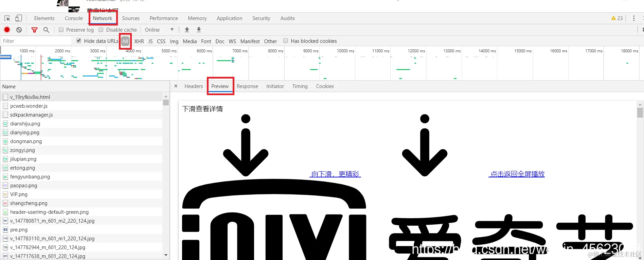Viewport: 644px width, 260px height.
Task: Filter requests by CSS
Action: click(x=161, y=41)
